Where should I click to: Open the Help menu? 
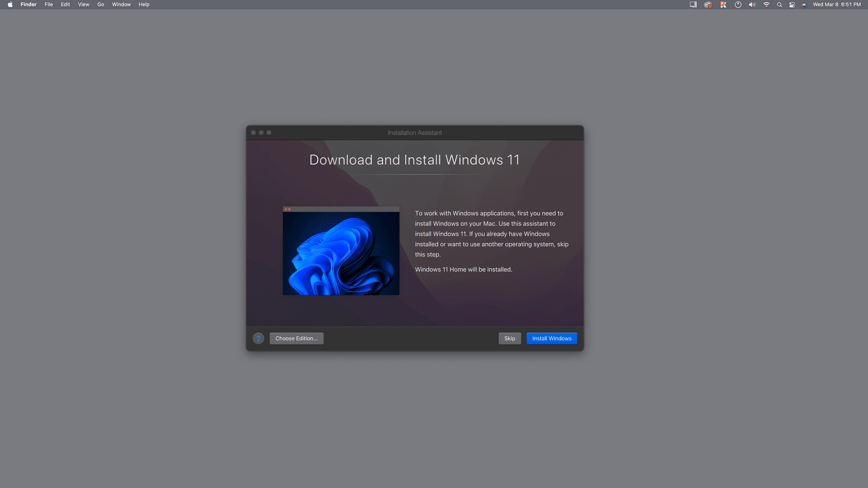[x=144, y=5]
